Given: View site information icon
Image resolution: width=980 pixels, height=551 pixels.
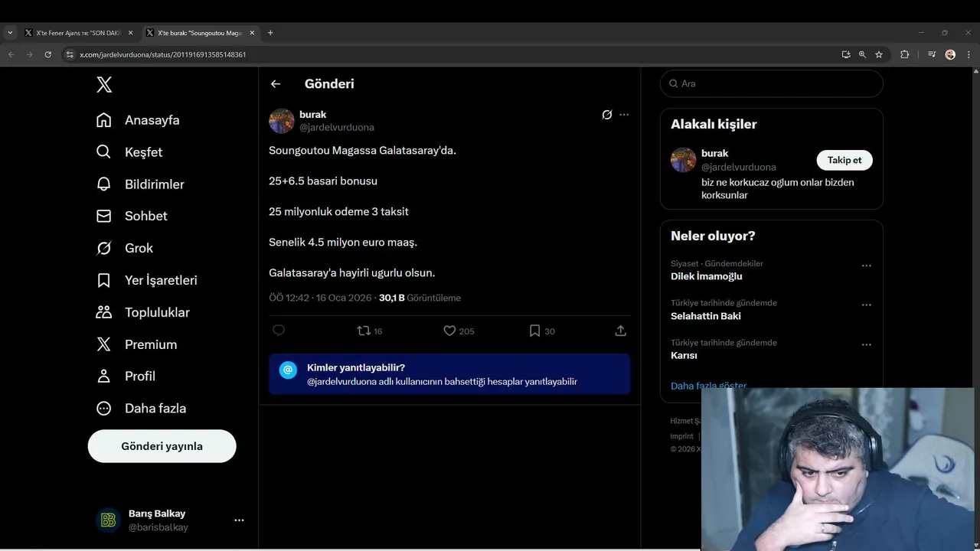Looking at the screenshot, I should pyautogui.click(x=70, y=55).
